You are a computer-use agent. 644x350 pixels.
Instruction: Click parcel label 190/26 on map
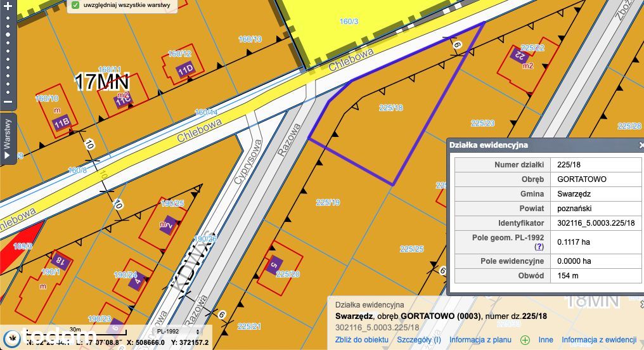(205, 238)
